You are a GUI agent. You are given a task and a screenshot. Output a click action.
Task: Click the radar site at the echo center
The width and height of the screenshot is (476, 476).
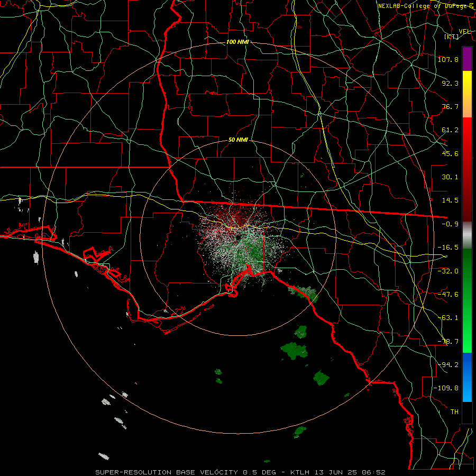pyautogui.click(x=239, y=237)
